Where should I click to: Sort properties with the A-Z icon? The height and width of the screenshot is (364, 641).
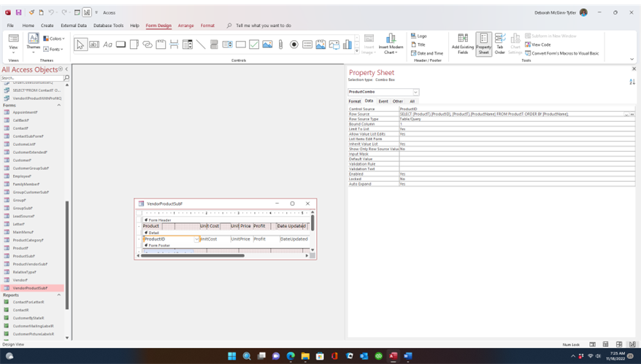coord(632,82)
